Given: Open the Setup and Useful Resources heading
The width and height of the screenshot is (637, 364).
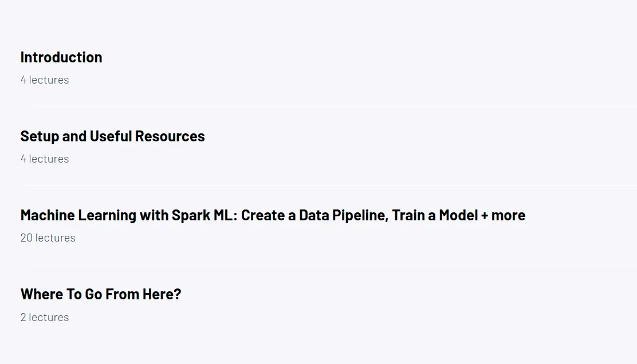Looking at the screenshot, I should [112, 136].
